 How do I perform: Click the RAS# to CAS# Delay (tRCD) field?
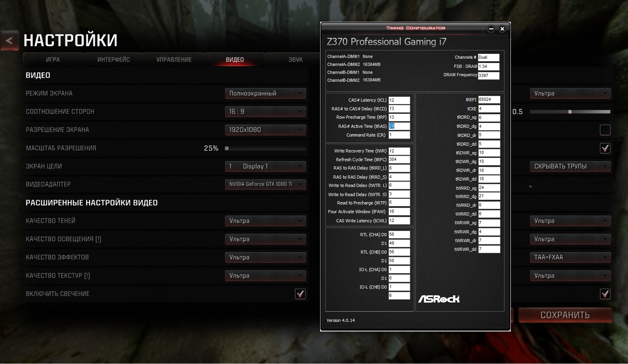[399, 109]
